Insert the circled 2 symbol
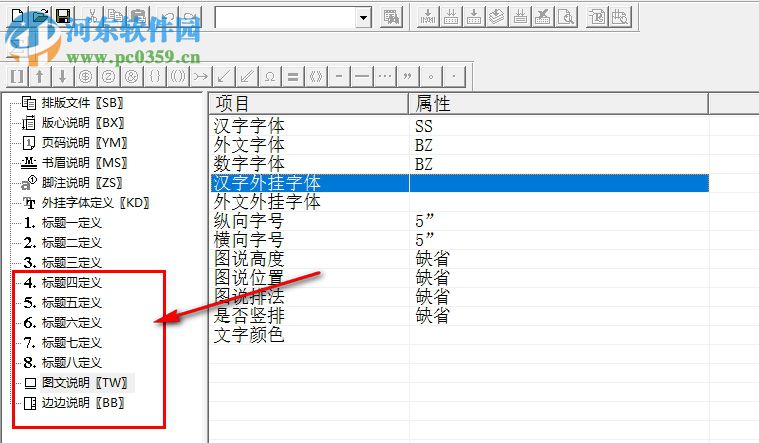The height and width of the screenshot is (443, 759). pyautogui.click(x=108, y=76)
